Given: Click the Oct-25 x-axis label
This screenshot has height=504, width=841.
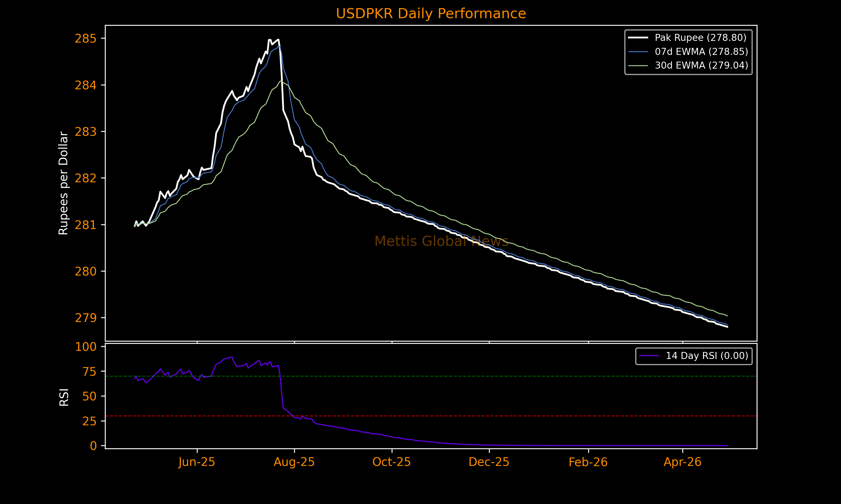Looking at the screenshot, I should point(392,462).
